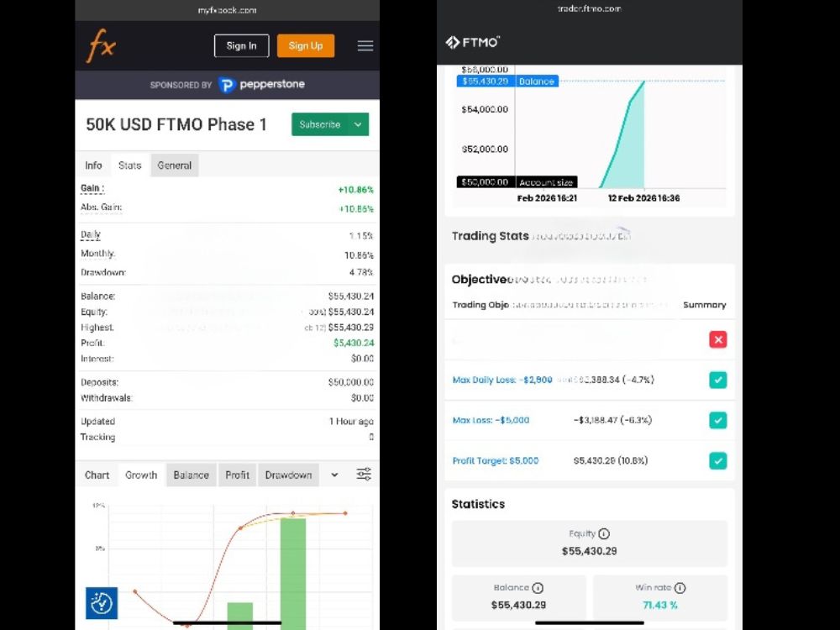840x630 pixels.
Task: Click the Statistics heading
Action: coord(479,504)
